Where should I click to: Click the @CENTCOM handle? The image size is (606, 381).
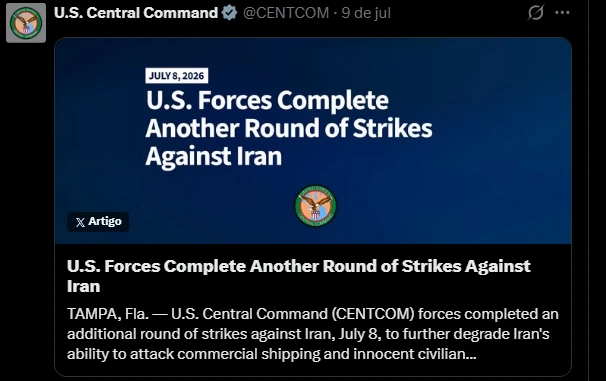click(286, 13)
